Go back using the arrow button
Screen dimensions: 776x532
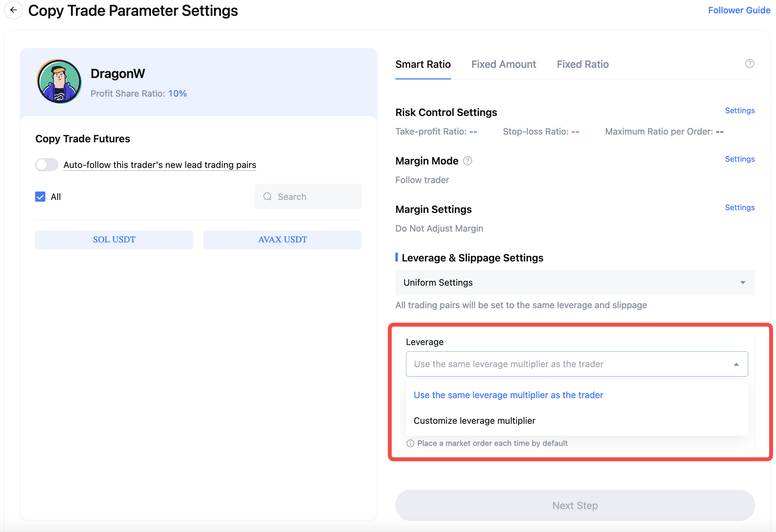coord(13,10)
